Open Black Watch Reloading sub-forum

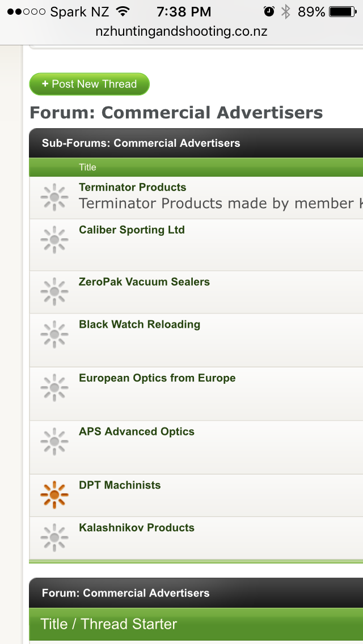click(x=140, y=324)
